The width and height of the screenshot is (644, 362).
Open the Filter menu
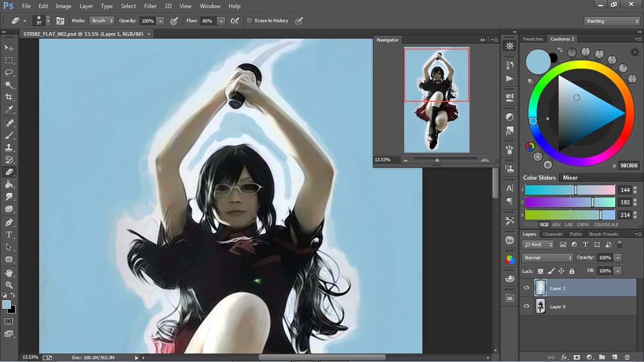point(150,6)
